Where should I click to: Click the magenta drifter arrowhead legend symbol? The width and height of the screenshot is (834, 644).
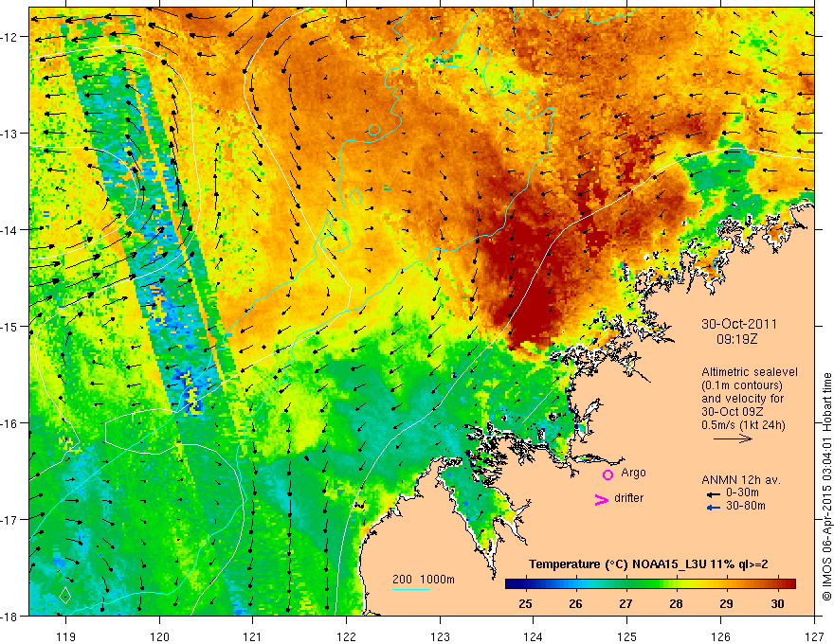click(602, 499)
